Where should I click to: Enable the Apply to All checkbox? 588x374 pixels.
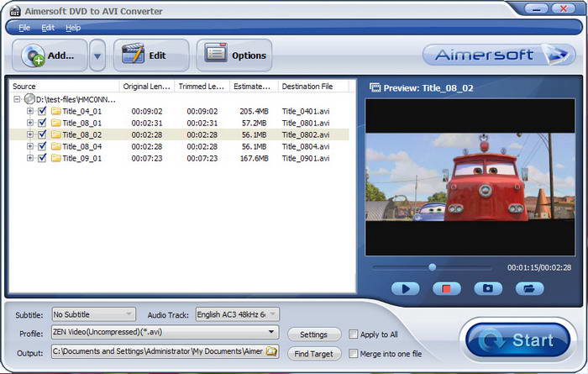pyautogui.click(x=353, y=334)
